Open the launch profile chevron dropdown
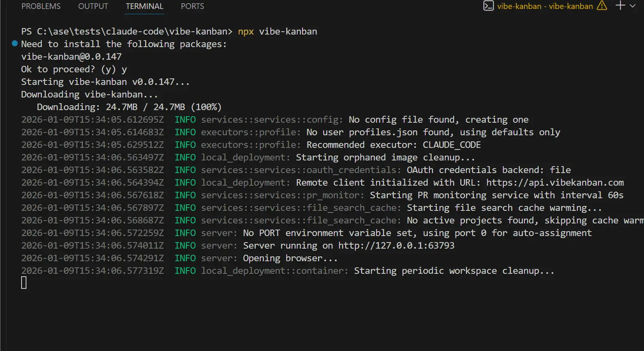644x351 pixels. (633, 6)
